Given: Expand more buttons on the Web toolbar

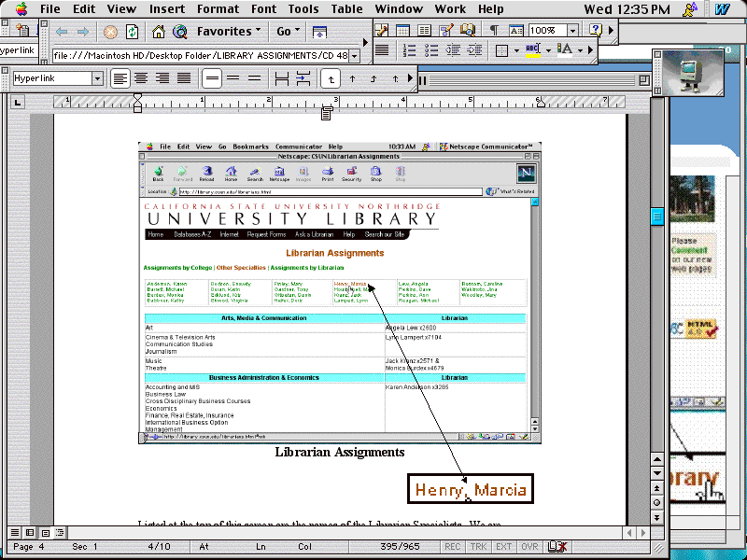Looking at the screenshot, I should tap(365, 42).
